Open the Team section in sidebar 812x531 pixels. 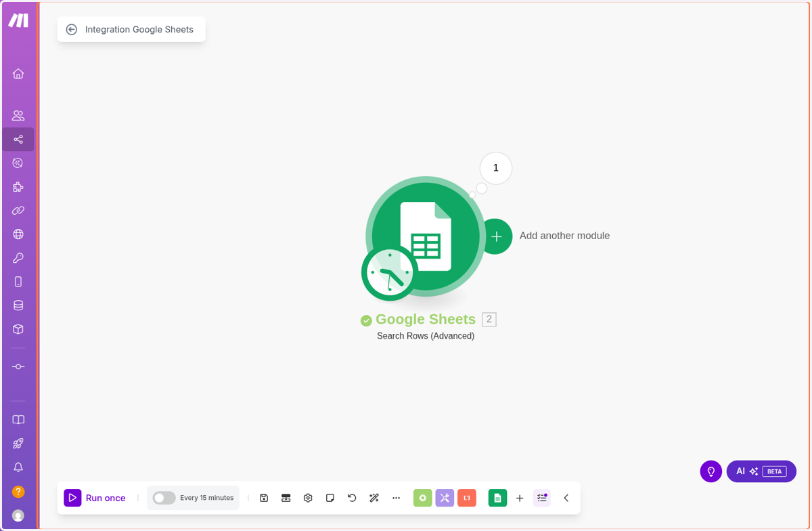click(x=18, y=115)
